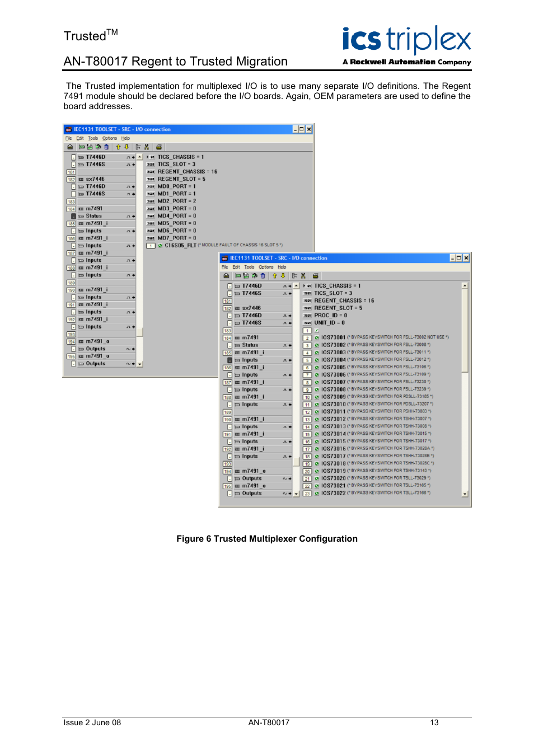
Task: Click the parameter icon beside UNIT_ID = 0
Action: tap(307, 322)
